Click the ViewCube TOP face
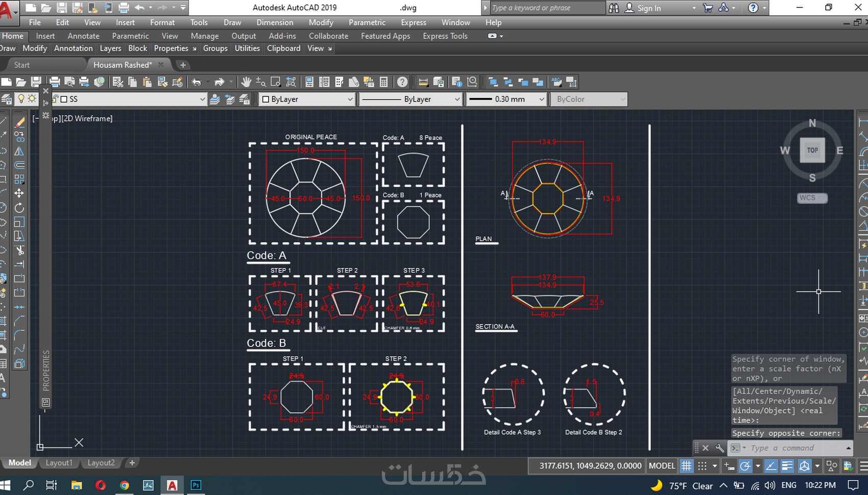The height and width of the screenshot is (495, 868). tap(812, 150)
